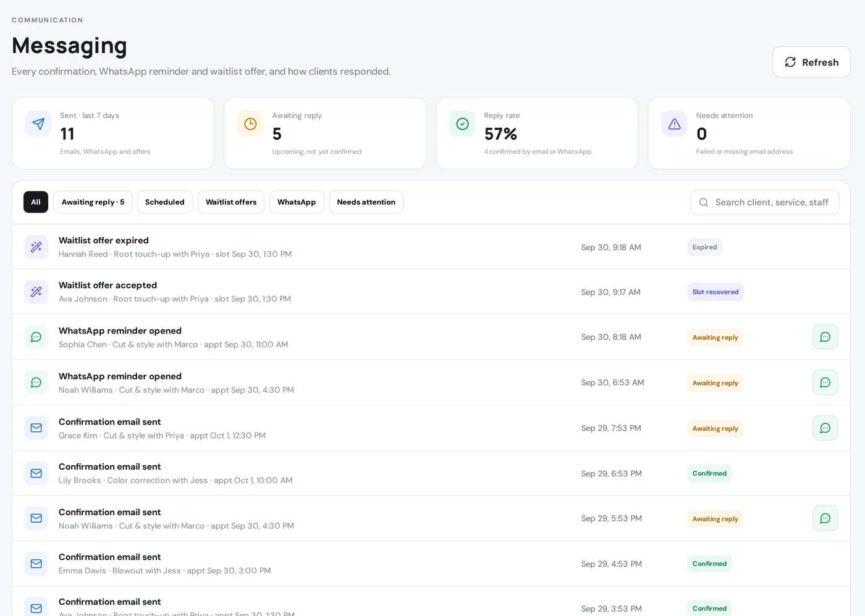The width and height of the screenshot is (865, 616).
Task: Click the Awaiting reply badge for Grace Kim
Action: click(715, 429)
